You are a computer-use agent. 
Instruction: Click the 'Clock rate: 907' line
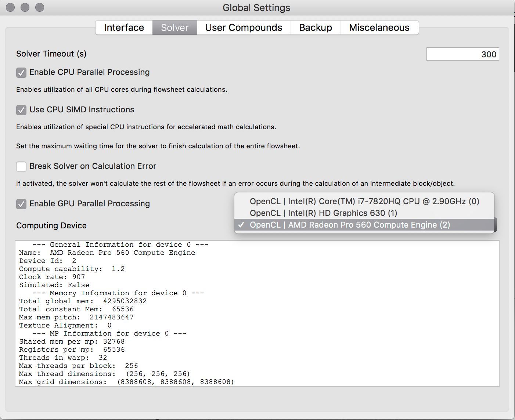52,277
